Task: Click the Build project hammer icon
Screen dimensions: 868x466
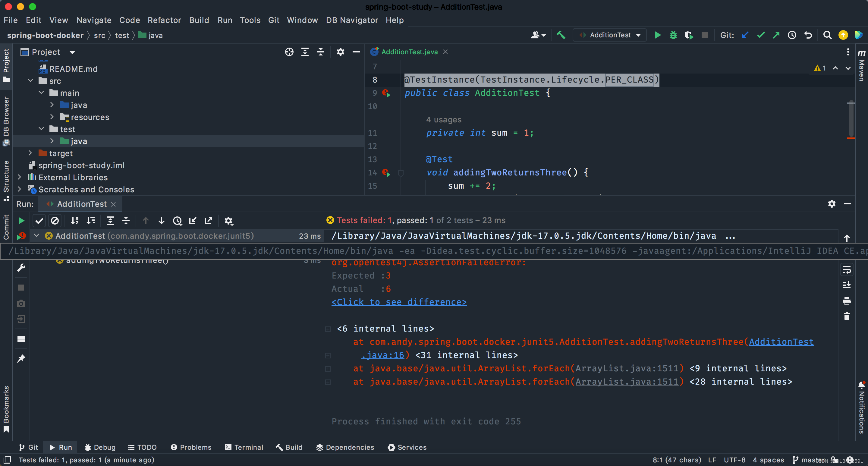Action: (561, 35)
